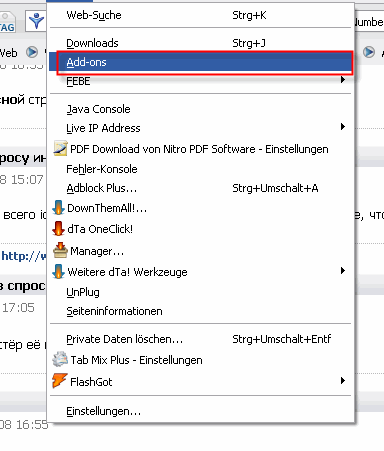Launch DownThemAll!… entry
384x451 pixels.
[x=200, y=208]
